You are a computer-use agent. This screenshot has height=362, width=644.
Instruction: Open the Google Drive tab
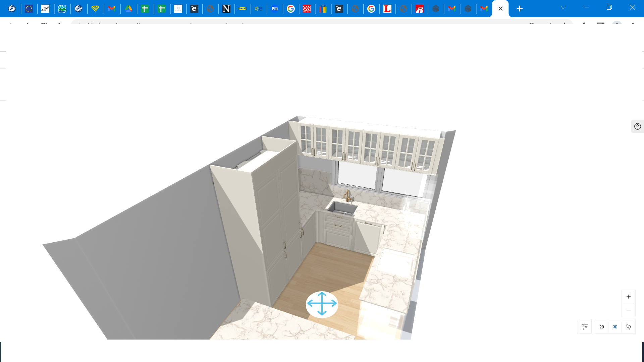click(128, 9)
